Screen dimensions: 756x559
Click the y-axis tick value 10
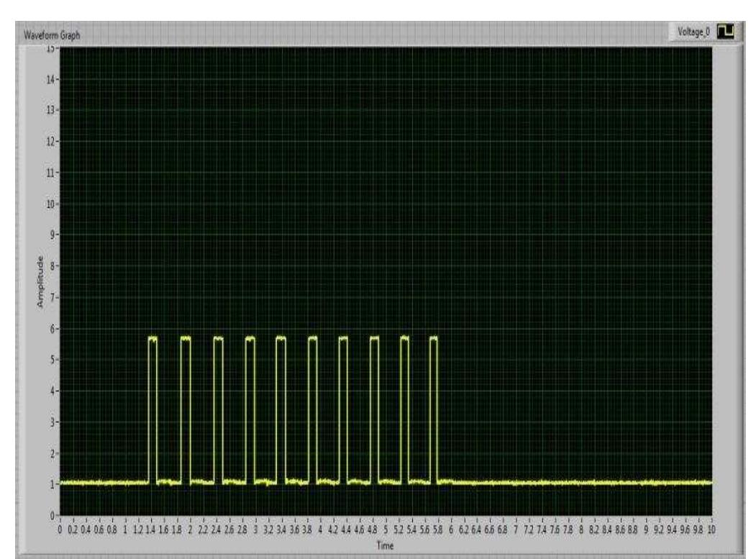[x=50, y=204]
